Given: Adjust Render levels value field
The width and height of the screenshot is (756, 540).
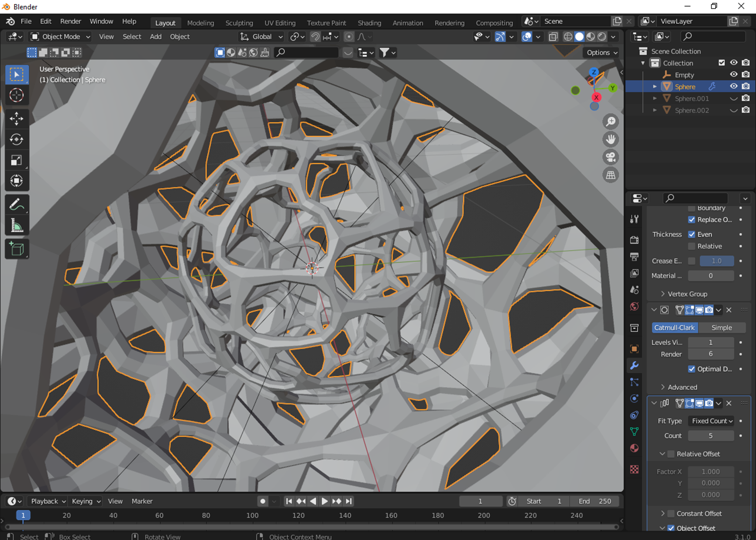Looking at the screenshot, I should click(711, 354).
